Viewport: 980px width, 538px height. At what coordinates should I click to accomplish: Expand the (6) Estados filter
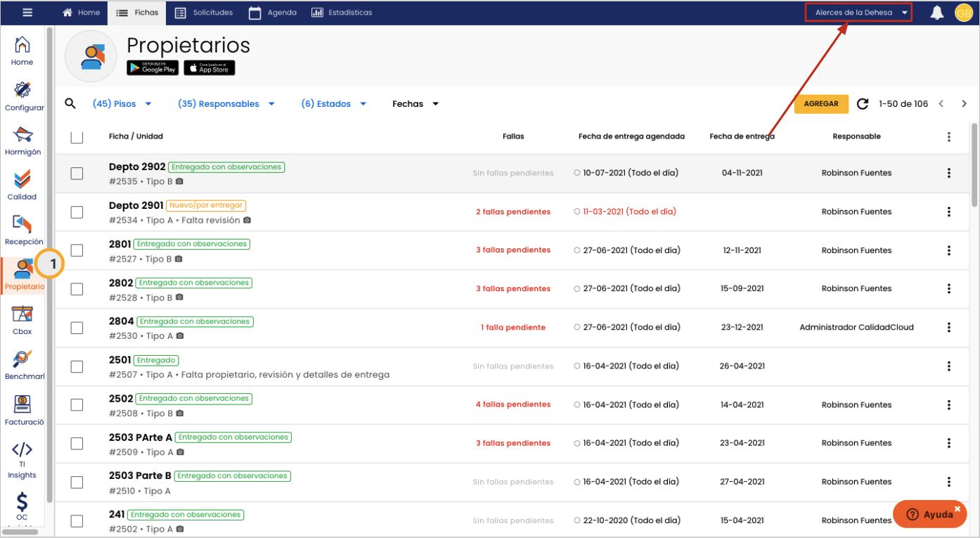(x=334, y=104)
